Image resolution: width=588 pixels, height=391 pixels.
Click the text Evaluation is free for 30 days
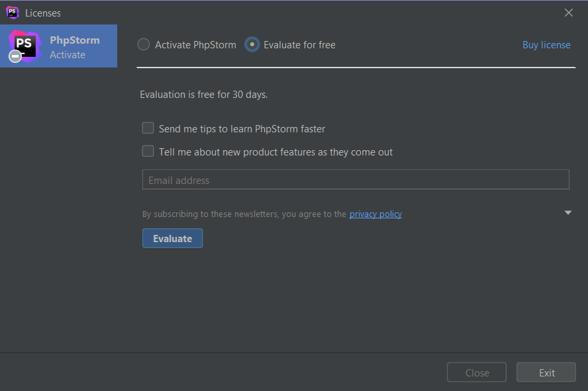(x=204, y=95)
